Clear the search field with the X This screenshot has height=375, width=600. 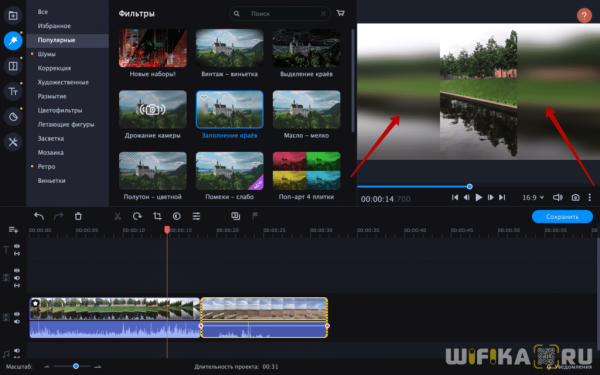[x=323, y=14]
